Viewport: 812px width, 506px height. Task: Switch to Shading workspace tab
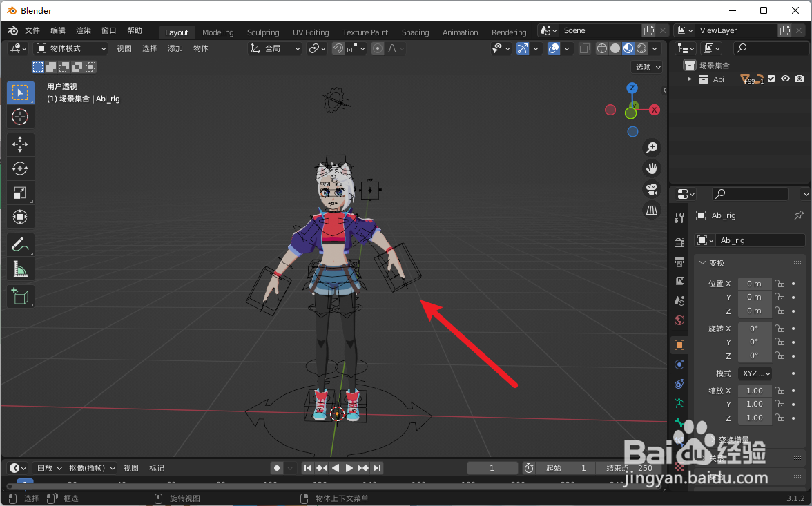coord(416,32)
